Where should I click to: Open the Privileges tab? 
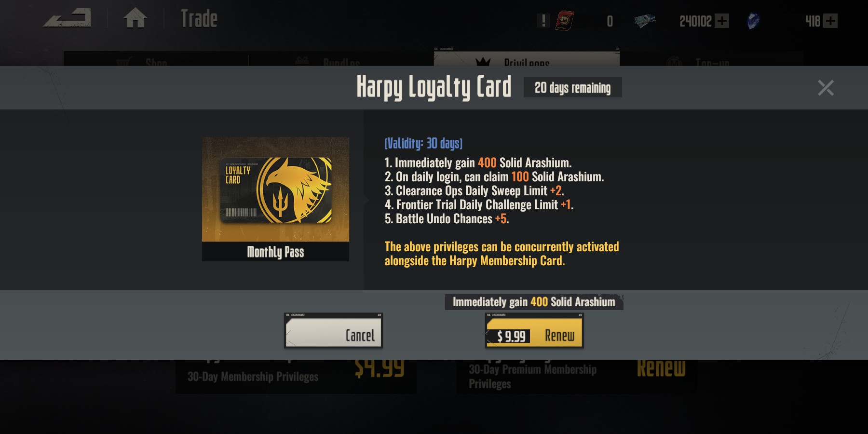click(527, 59)
